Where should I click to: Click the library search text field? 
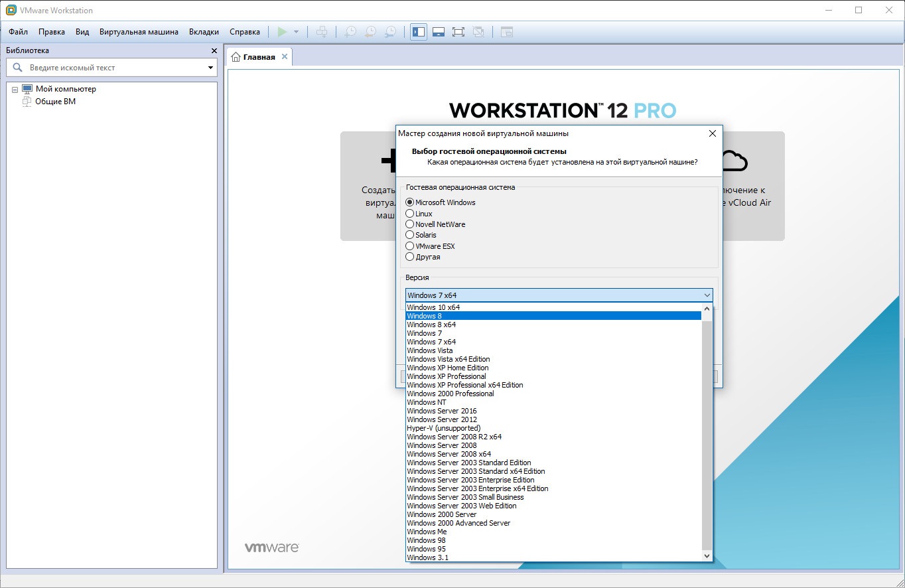click(115, 68)
